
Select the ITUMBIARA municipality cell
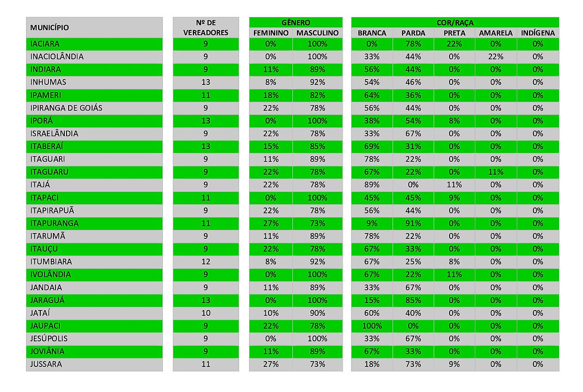tap(94, 261)
